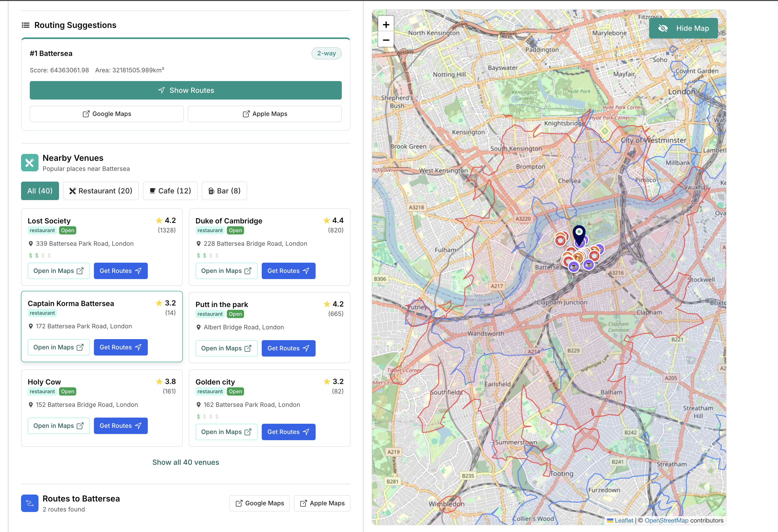Select the Captain Korma Battersea venue card
The image size is (778, 532).
coord(101,326)
